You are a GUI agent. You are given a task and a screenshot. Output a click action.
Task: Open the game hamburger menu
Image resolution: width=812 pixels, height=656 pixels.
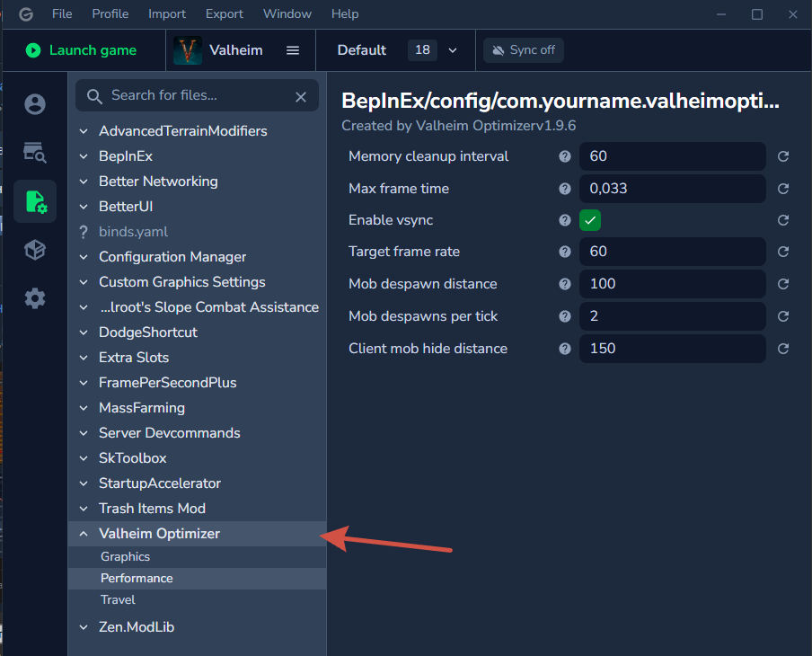coord(293,50)
